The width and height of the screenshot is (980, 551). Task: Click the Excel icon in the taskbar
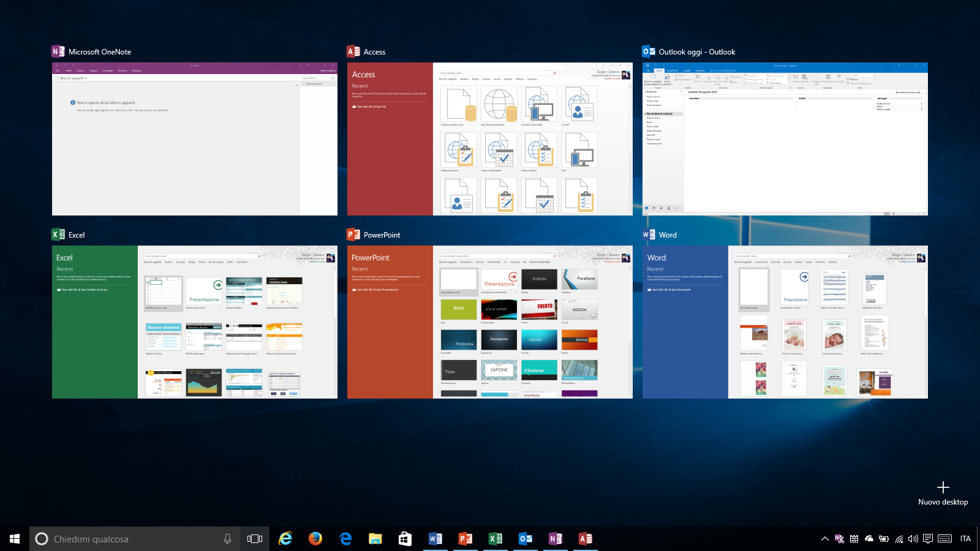pyautogui.click(x=496, y=539)
